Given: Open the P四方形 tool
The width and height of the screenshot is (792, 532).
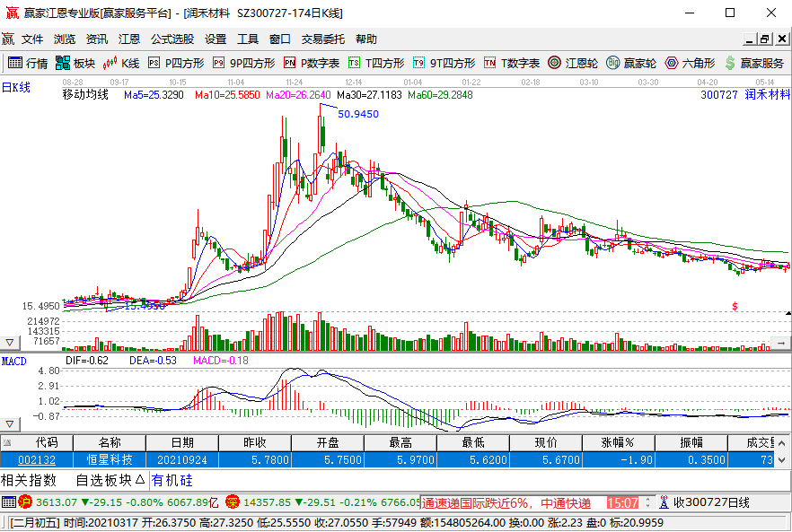Looking at the screenshot, I should coord(176,63).
